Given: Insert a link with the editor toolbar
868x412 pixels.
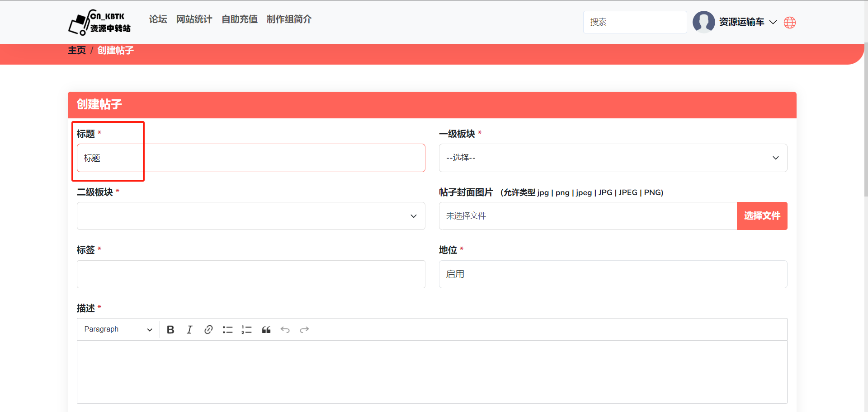Looking at the screenshot, I should (x=208, y=330).
